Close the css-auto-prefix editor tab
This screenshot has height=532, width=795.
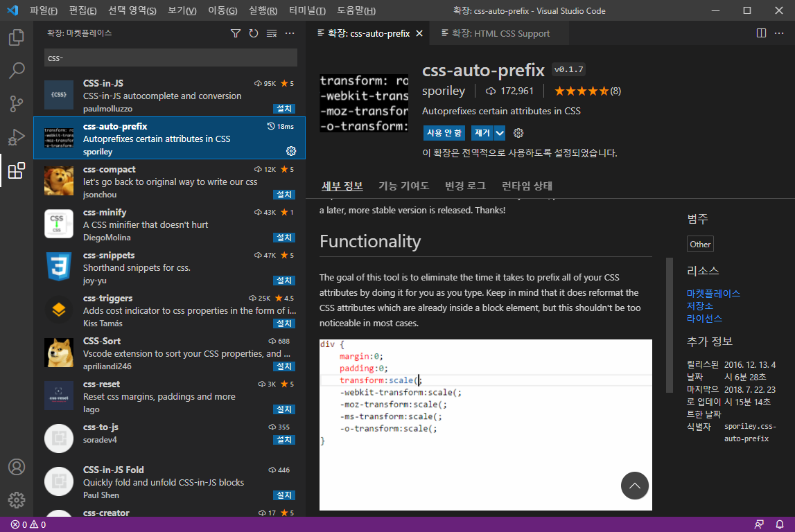[419, 33]
